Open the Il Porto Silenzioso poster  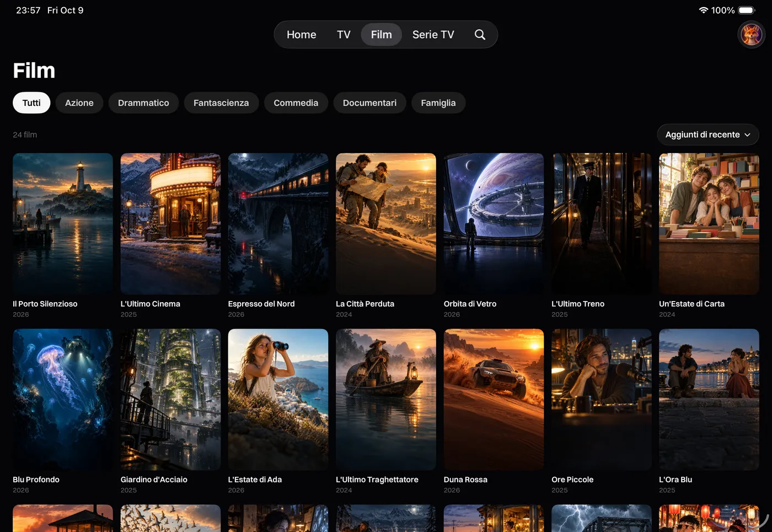[x=63, y=224]
